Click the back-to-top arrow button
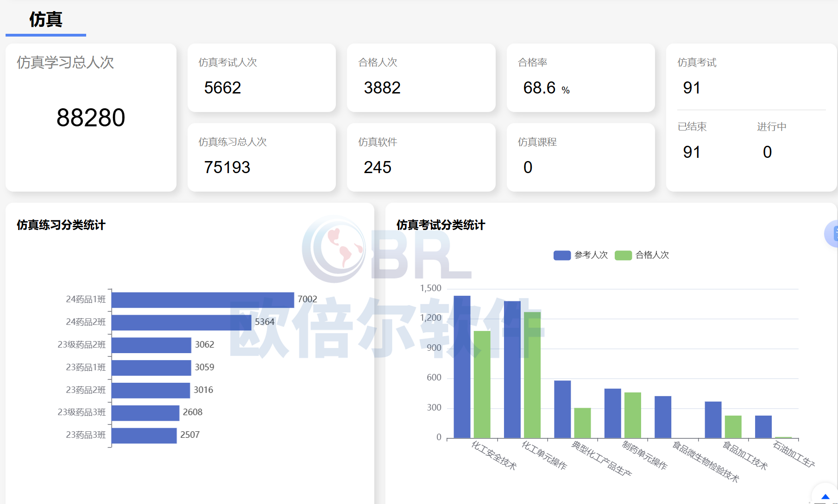The height and width of the screenshot is (504, 838). coord(825,496)
